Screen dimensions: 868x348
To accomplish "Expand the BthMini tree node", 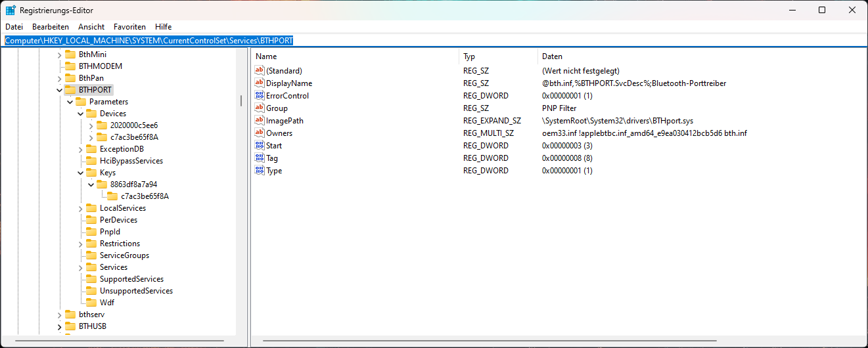I will pyautogui.click(x=59, y=54).
